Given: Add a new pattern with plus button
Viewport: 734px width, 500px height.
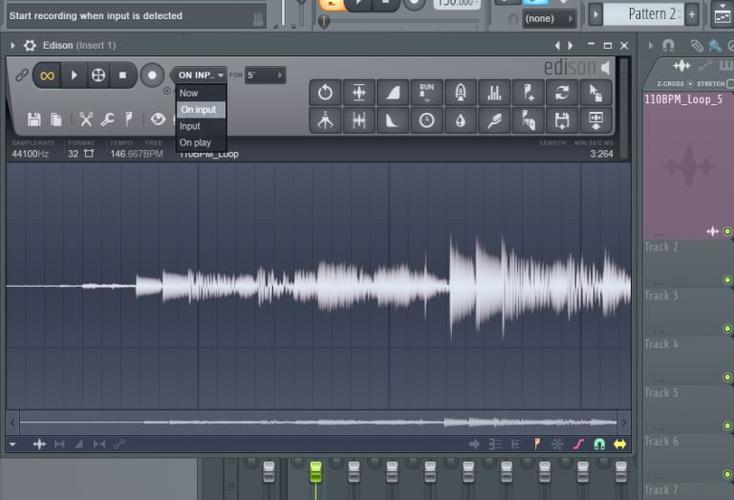Looking at the screenshot, I should coord(691,15).
